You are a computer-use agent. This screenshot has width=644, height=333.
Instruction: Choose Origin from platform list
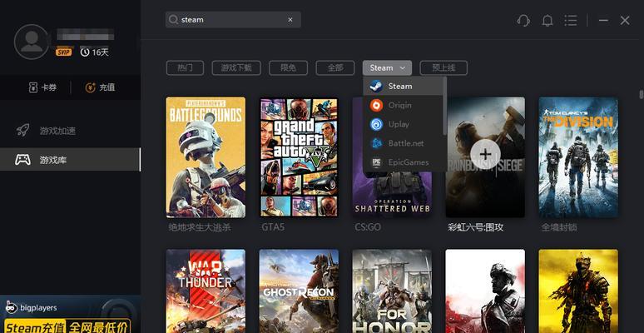click(403, 105)
